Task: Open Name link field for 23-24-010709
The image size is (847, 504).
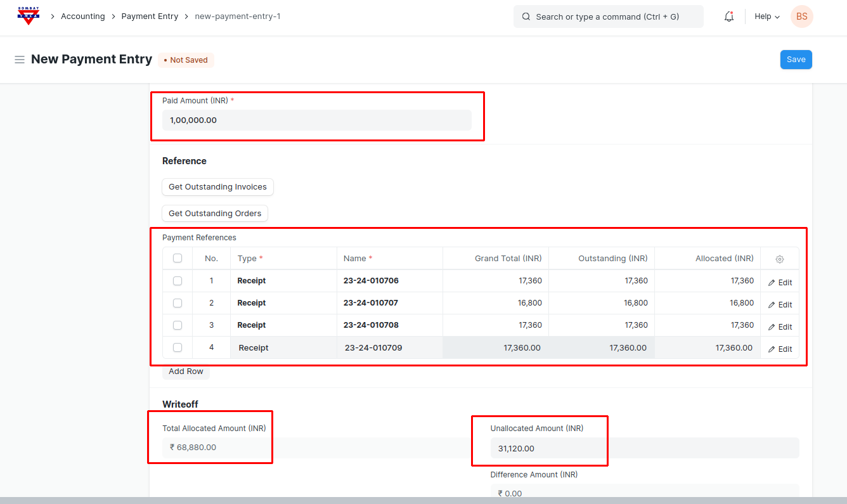Action: point(389,348)
